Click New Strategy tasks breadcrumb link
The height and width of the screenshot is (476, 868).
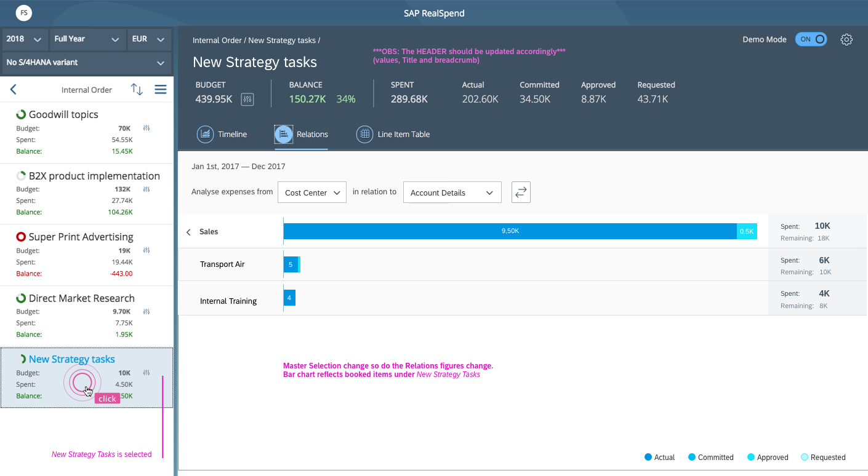[x=282, y=41]
